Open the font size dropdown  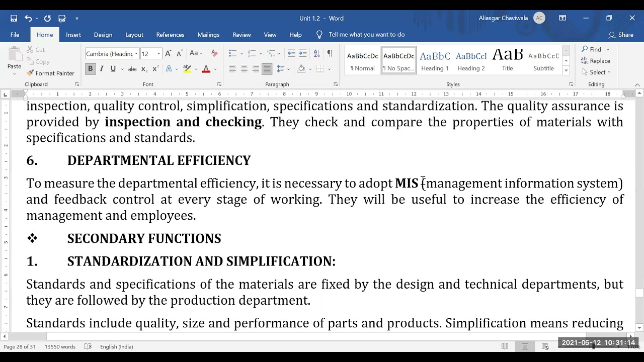tap(158, 54)
